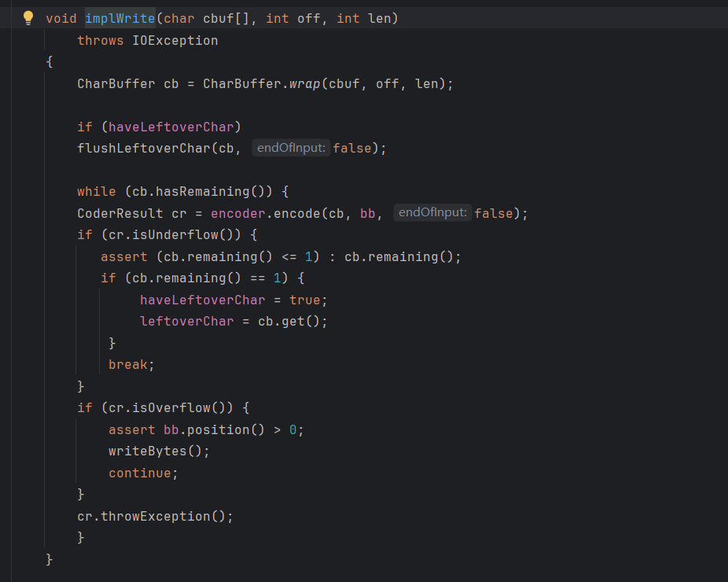This screenshot has width=728, height=582.
Task: Click the italic wrap method call
Action: coord(305,83)
